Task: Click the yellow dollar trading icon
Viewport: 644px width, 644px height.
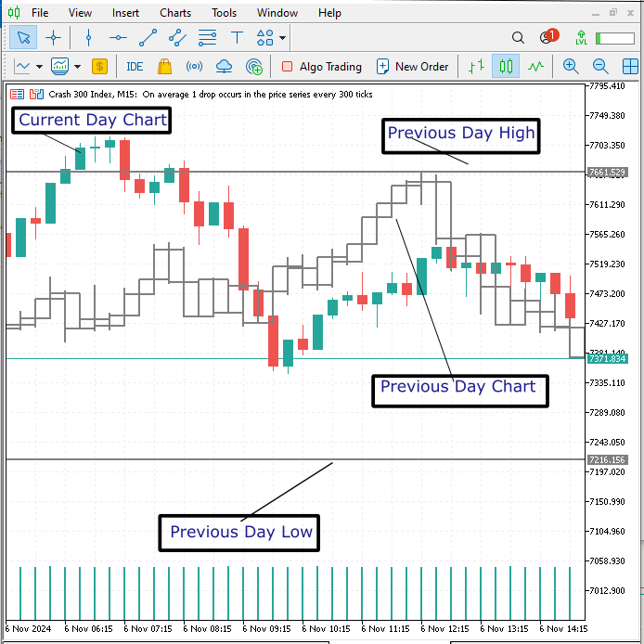Action: tap(100, 67)
